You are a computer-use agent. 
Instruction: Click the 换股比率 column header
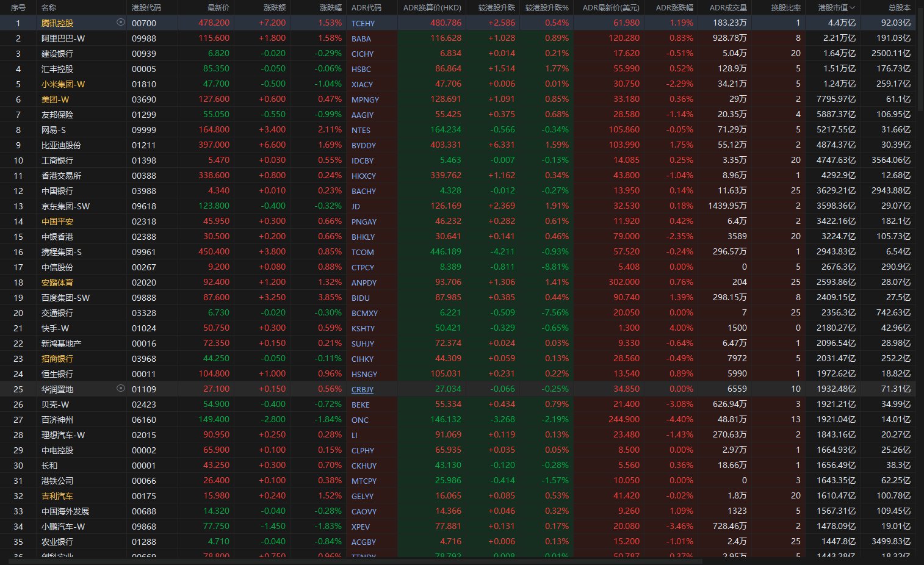click(x=785, y=8)
